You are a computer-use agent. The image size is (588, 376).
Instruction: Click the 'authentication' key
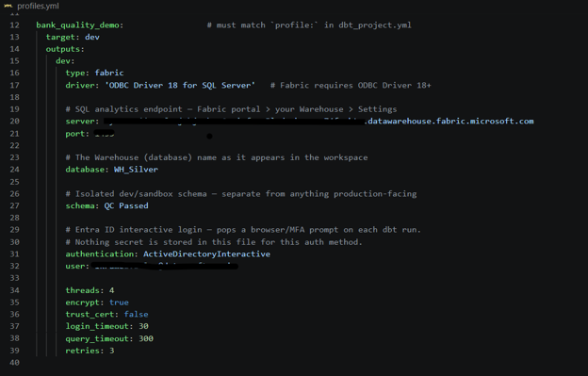[99, 254]
